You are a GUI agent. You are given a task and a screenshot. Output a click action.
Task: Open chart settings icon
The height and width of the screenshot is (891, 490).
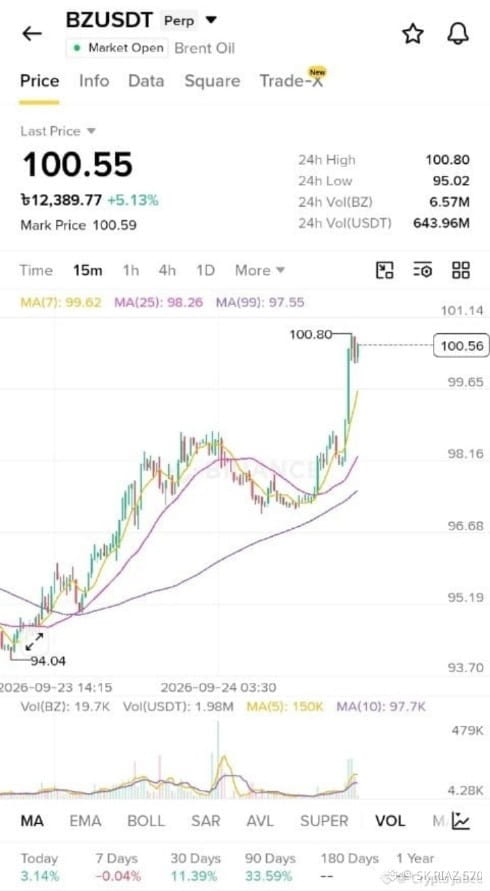422,270
